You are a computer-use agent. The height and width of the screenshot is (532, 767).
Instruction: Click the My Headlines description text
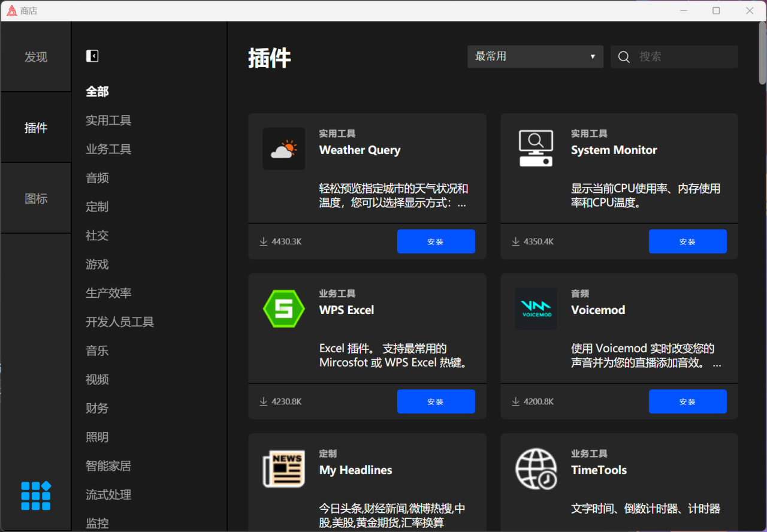point(392,516)
